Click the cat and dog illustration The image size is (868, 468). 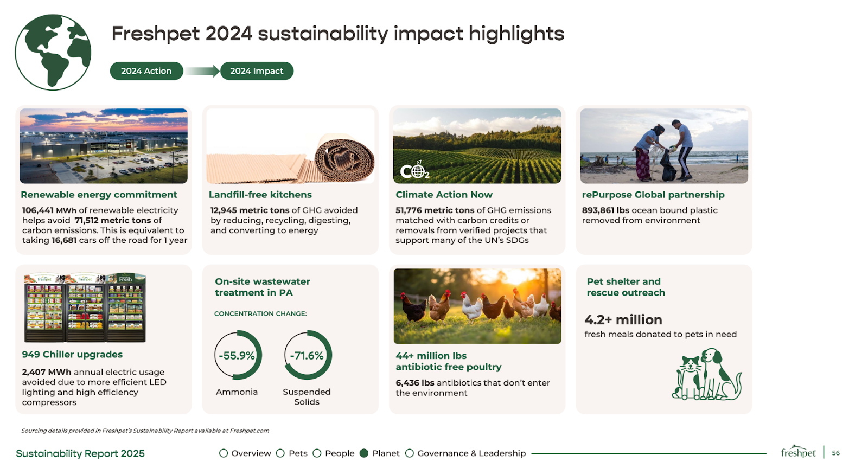pos(707,374)
